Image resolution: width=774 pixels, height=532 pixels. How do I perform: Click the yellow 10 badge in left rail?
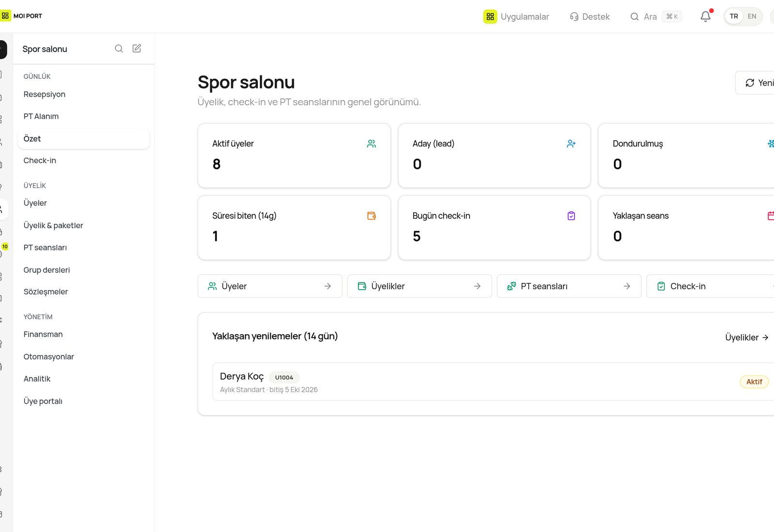[x=5, y=247]
